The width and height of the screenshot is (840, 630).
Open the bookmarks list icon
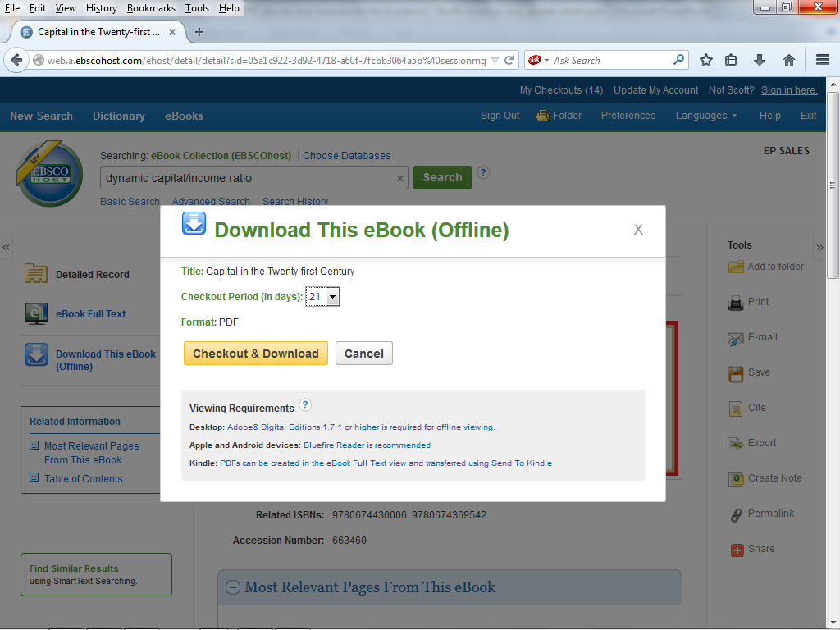pyautogui.click(x=731, y=60)
